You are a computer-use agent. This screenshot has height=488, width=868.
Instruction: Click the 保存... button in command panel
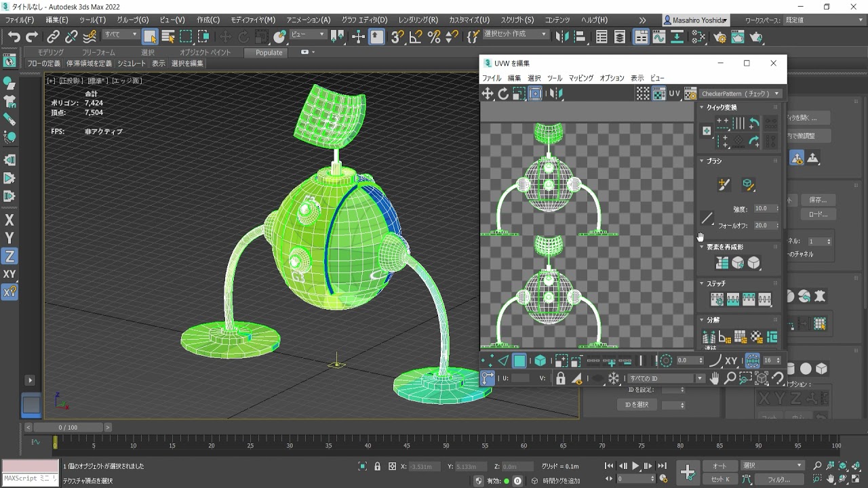tap(818, 200)
